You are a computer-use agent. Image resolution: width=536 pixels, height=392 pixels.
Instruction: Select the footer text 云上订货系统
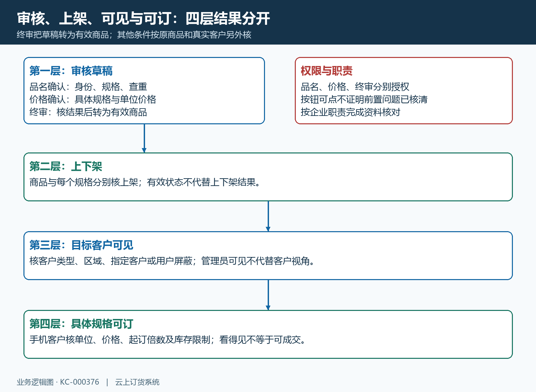point(137,382)
